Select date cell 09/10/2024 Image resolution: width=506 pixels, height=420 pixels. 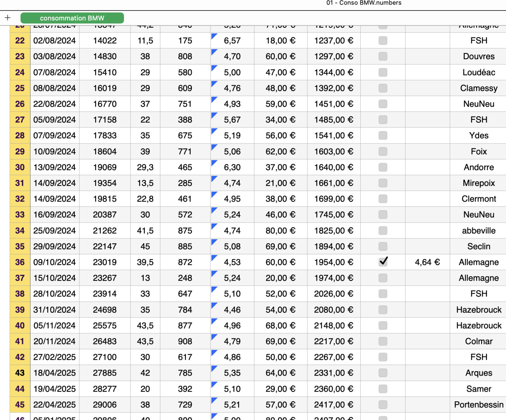pos(55,262)
